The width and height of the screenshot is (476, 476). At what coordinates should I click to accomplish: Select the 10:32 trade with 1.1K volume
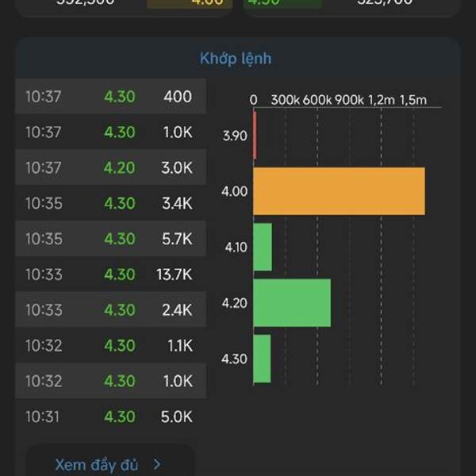(x=109, y=346)
